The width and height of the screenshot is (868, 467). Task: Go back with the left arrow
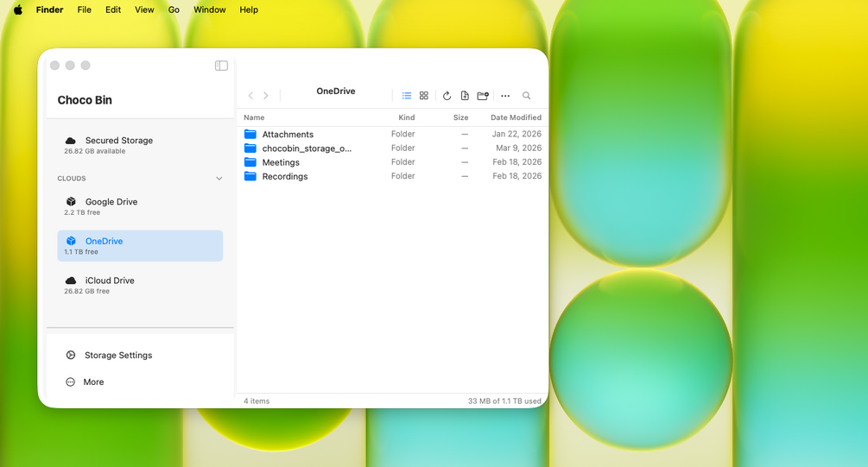click(x=250, y=96)
